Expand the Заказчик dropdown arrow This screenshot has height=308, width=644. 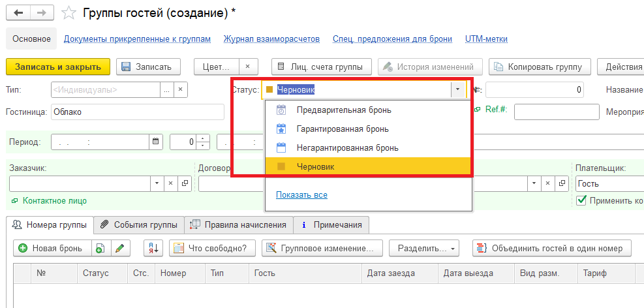[x=157, y=183]
